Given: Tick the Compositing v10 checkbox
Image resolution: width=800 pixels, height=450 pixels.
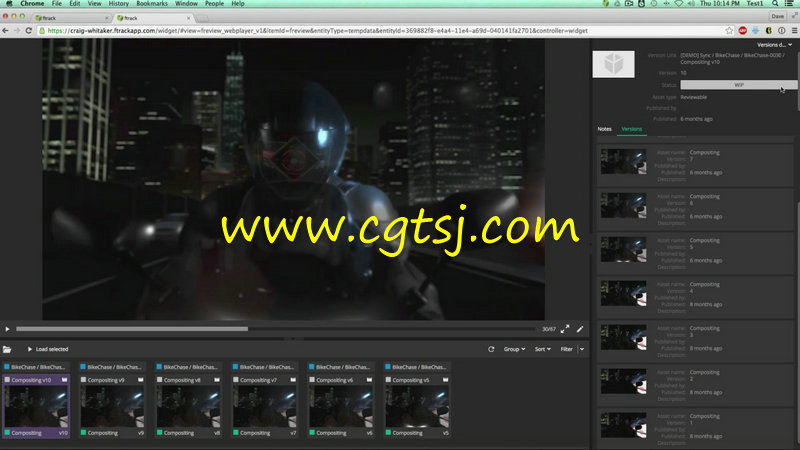Looking at the screenshot, I should [7, 380].
